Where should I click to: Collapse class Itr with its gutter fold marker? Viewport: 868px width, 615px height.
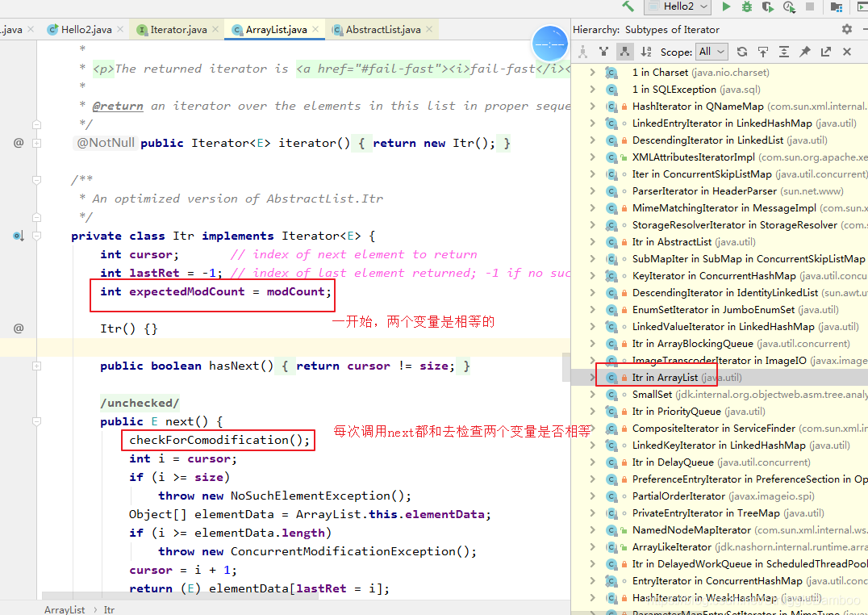[x=36, y=236]
